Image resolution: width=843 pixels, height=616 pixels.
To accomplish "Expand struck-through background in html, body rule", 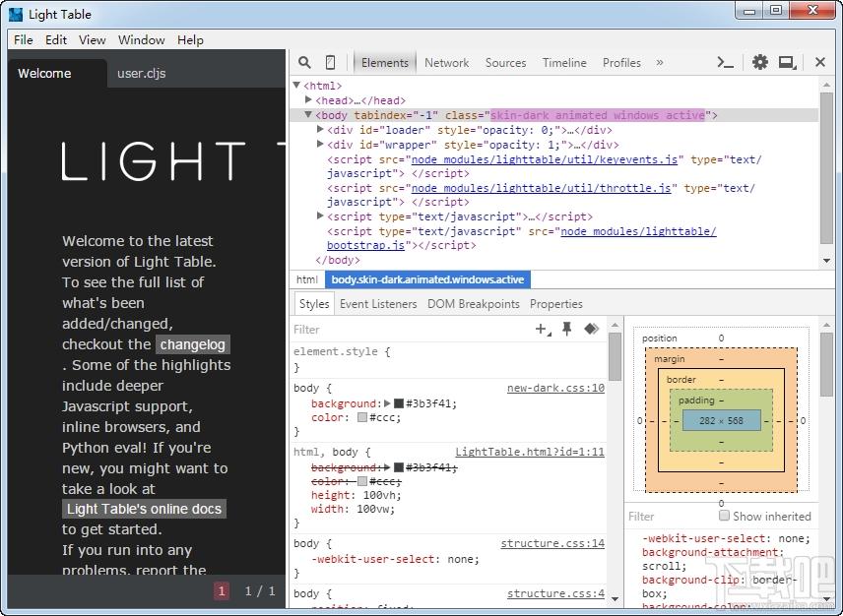I will (387, 466).
